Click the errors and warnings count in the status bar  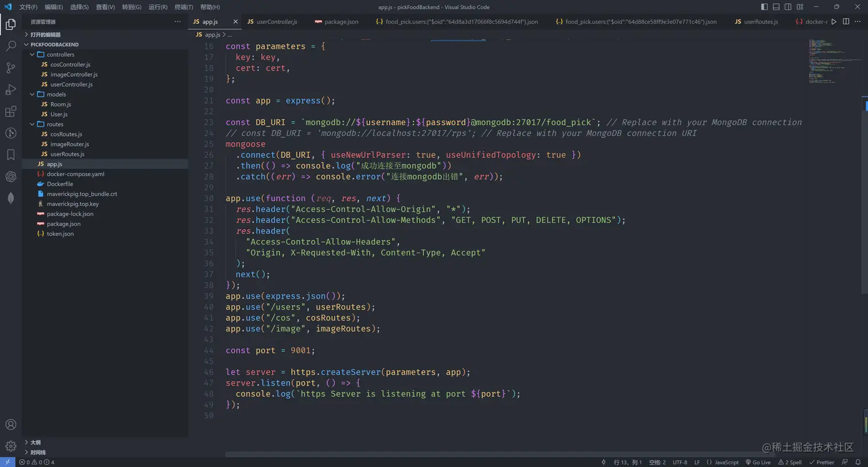click(x=37, y=462)
